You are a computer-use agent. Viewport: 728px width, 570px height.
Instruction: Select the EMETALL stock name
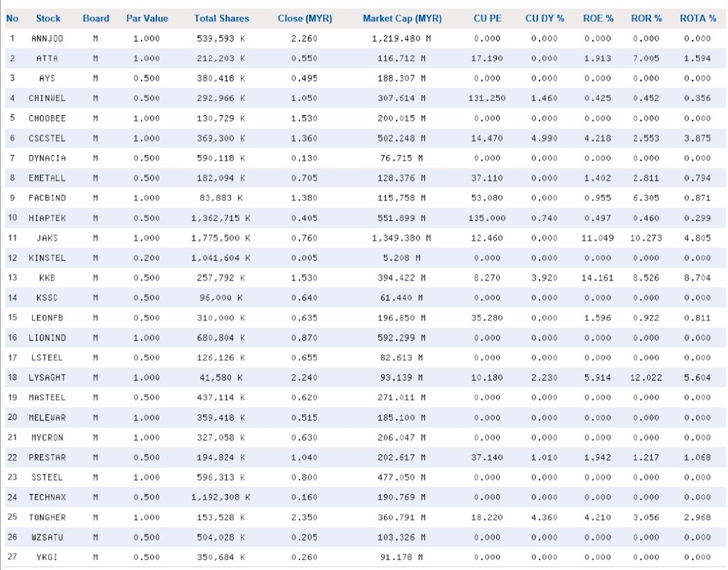coord(47,178)
